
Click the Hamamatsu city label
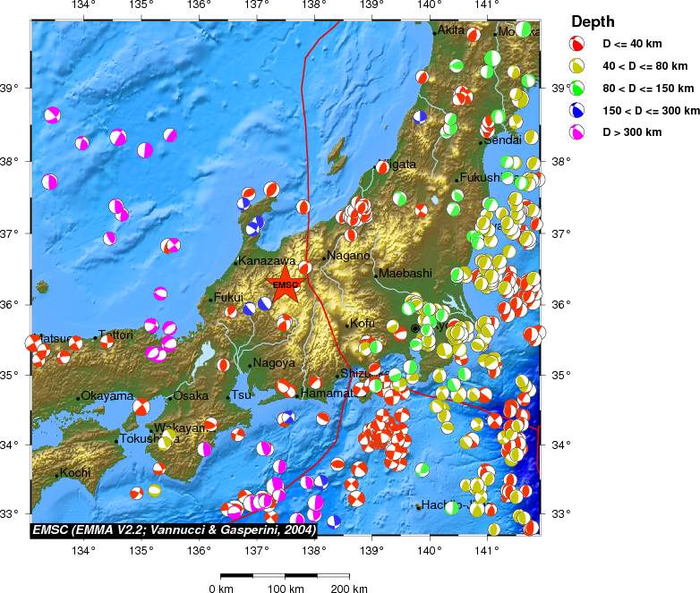click(x=334, y=394)
